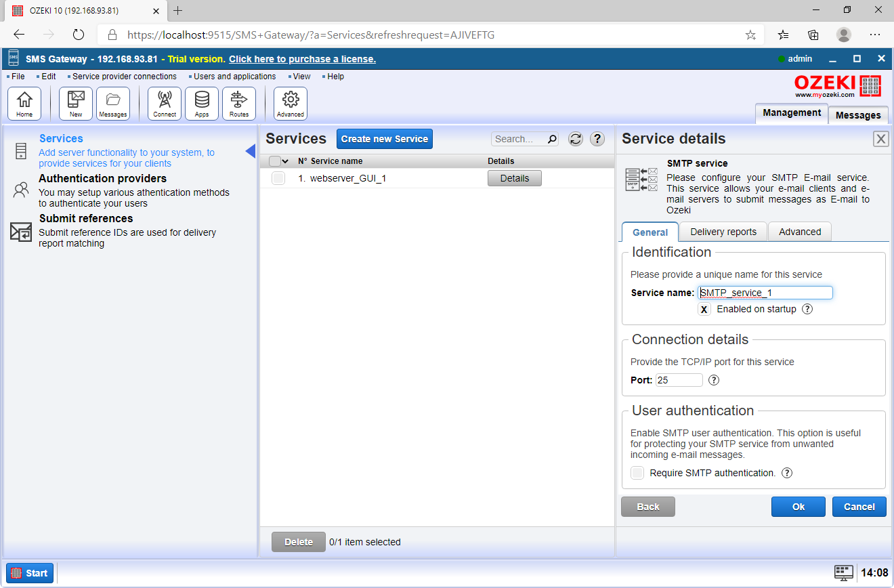This screenshot has height=588, width=894.
Task: Click the license purchase link
Action: 302,58
